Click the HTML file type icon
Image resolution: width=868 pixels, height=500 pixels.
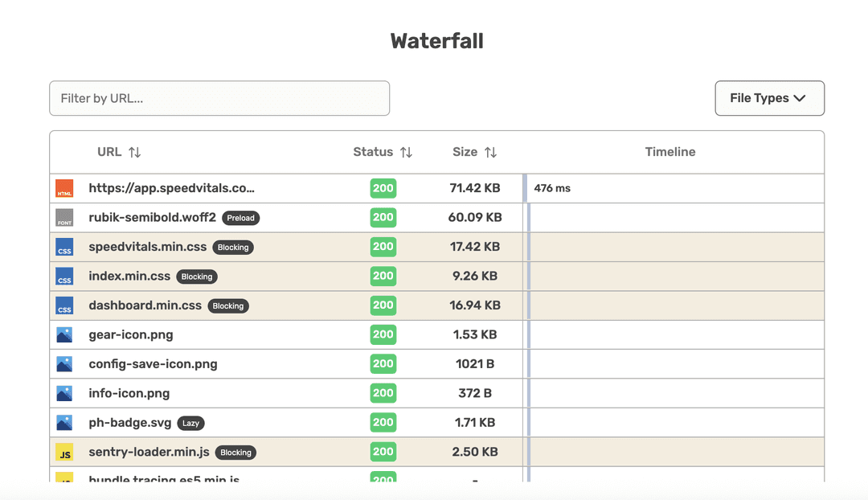[64, 189]
